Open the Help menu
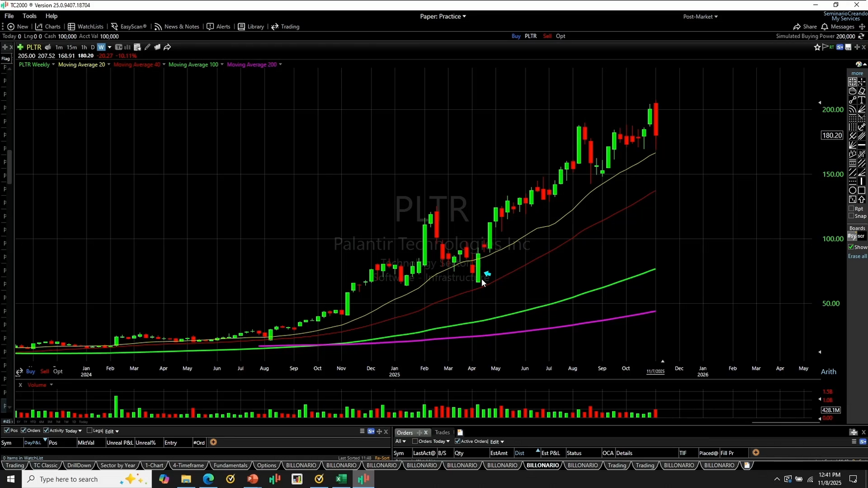The image size is (868, 488). [52, 16]
